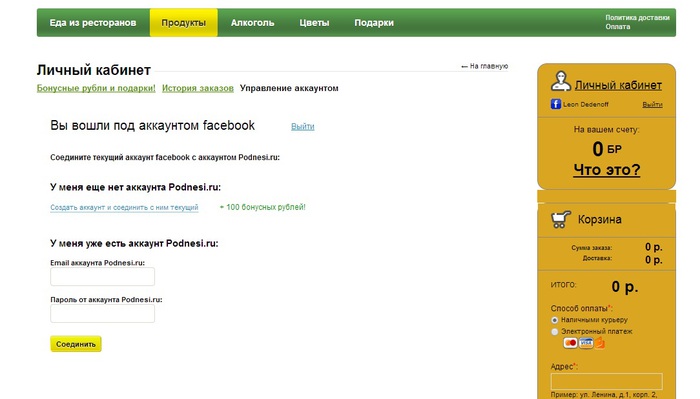Open the Продукты menu tab
The width and height of the screenshot is (700, 399).
pyautogui.click(x=183, y=23)
